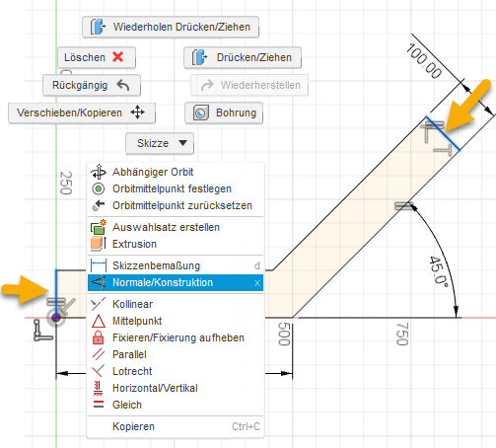Apply the Gleich equal constraint
This screenshot has width=496, height=448.
point(176,405)
